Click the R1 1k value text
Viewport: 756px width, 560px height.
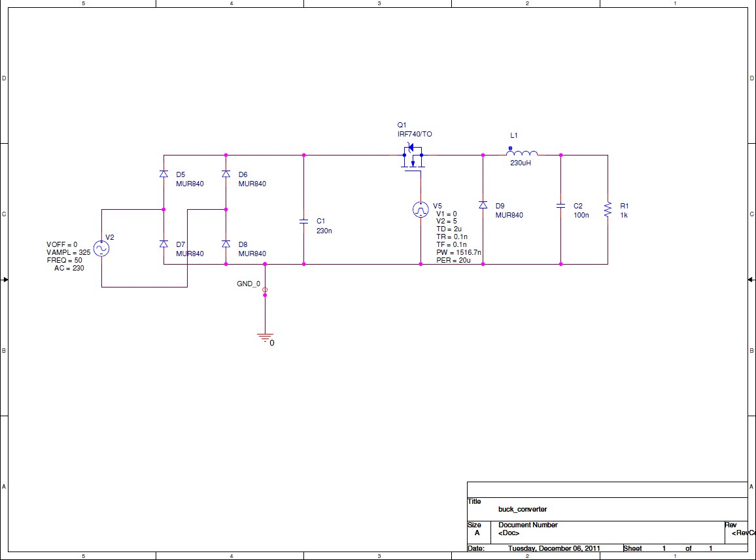coord(624,215)
